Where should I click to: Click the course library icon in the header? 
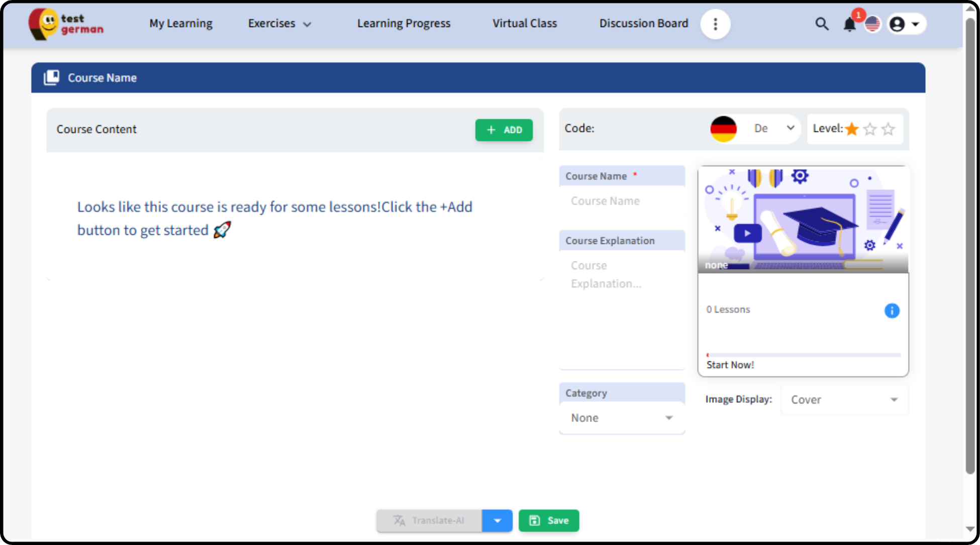[51, 77]
